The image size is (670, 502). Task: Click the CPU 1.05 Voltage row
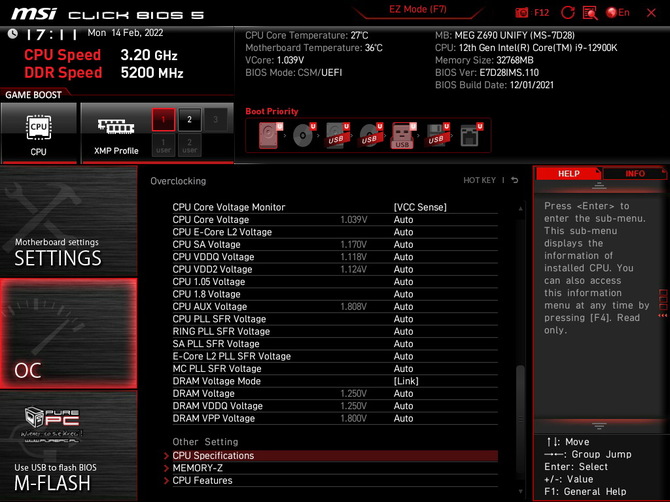click(x=335, y=282)
